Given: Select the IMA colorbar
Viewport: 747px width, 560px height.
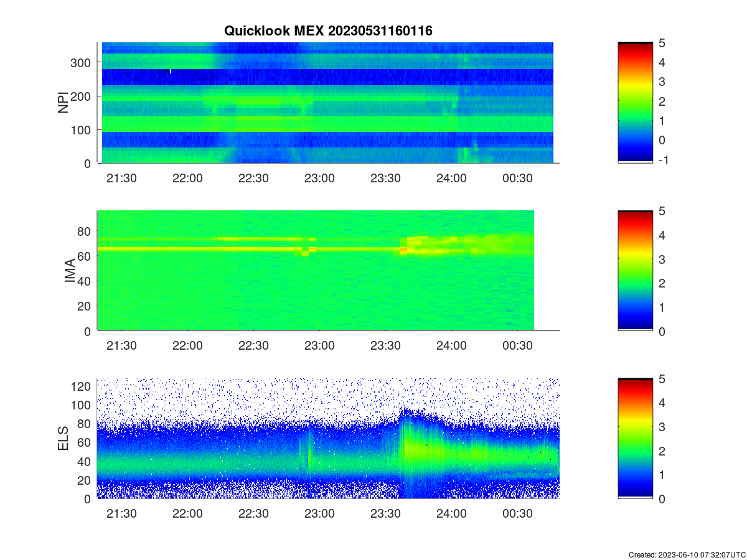Looking at the screenshot, I should [x=635, y=271].
